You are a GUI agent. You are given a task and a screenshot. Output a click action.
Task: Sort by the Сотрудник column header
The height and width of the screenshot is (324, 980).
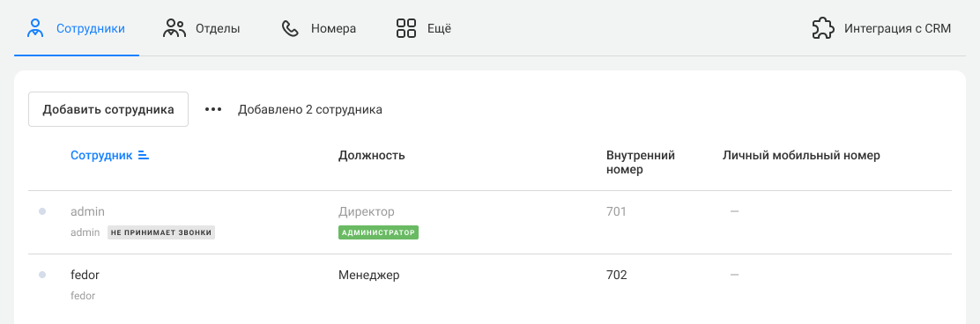101,156
